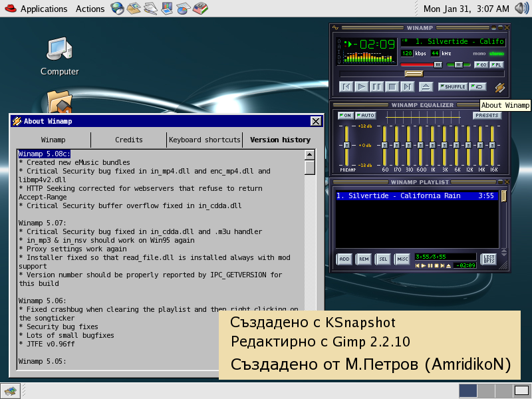This screenshot has width=532, height=399.
Task: Click the playlist mini play button
Action: point(424,265)
